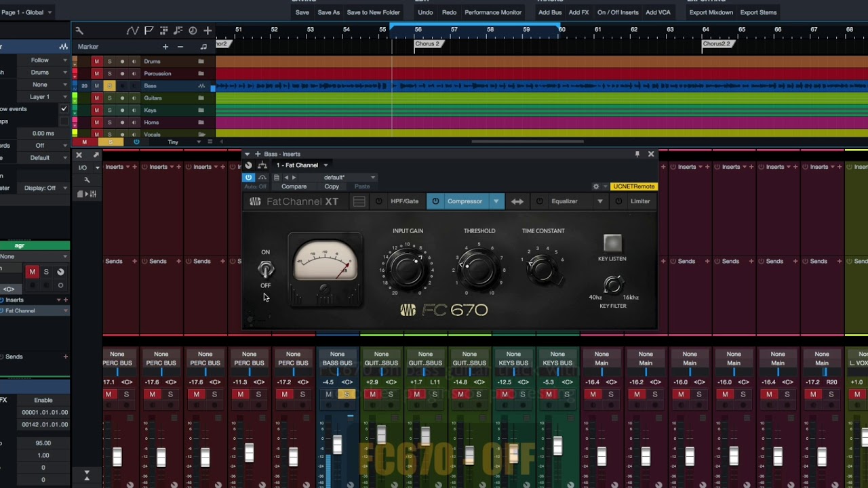Click the Add Bus button

click(550, 12)
